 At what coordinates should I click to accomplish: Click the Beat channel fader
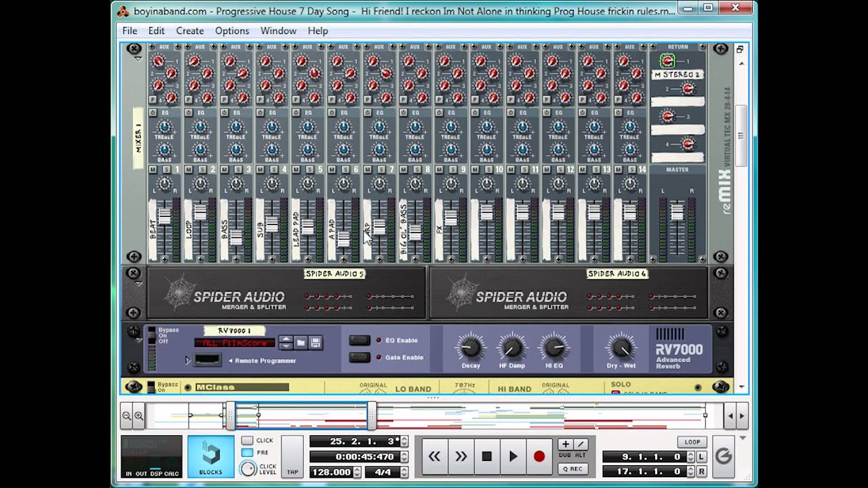pos(165,217)
